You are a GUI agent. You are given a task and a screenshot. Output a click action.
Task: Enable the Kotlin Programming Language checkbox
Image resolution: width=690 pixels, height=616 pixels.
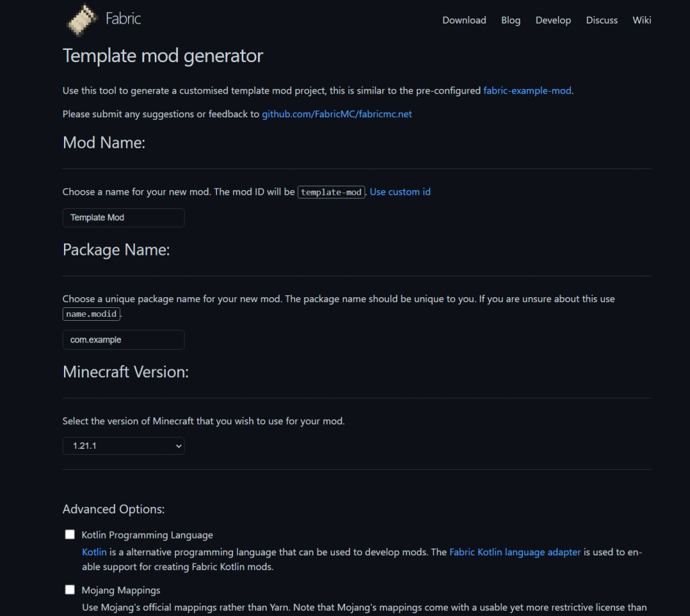click(70, 535)
